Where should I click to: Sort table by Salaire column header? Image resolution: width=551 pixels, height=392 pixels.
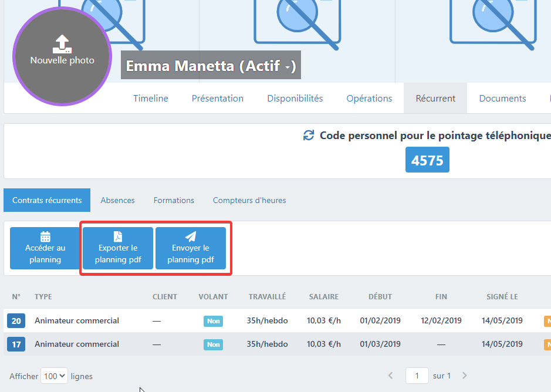coord(323,297)
